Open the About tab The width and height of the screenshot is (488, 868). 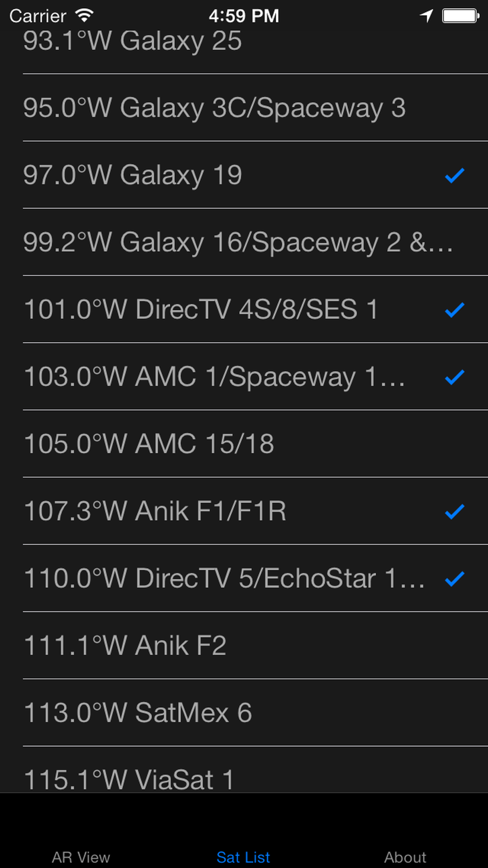point(405,857)
